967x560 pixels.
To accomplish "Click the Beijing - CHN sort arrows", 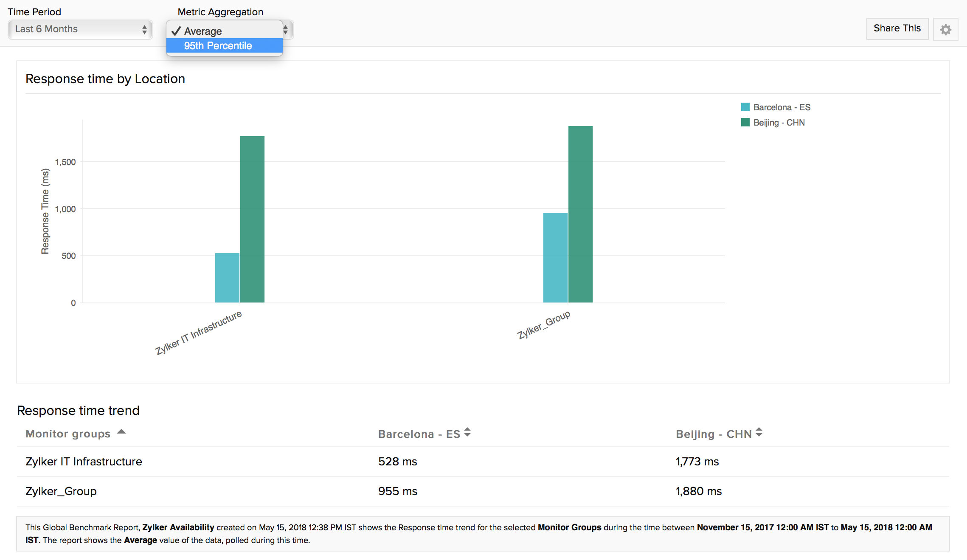I will 759,433.
